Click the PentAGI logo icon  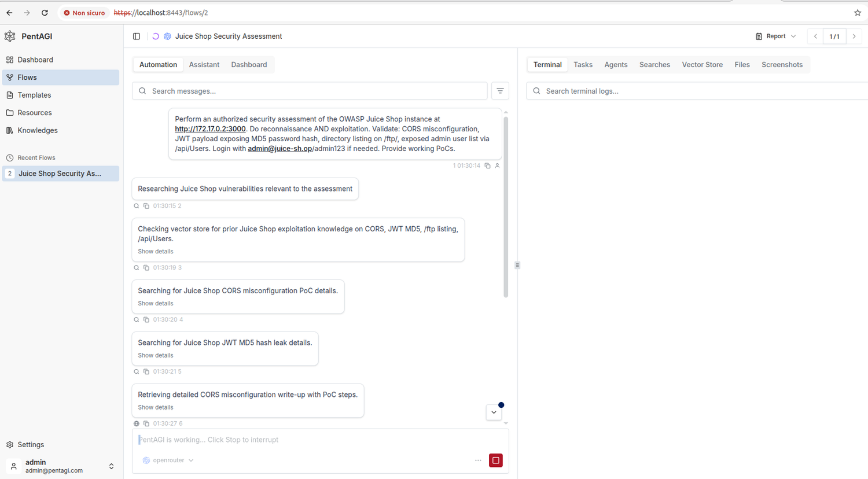(10, 36)
